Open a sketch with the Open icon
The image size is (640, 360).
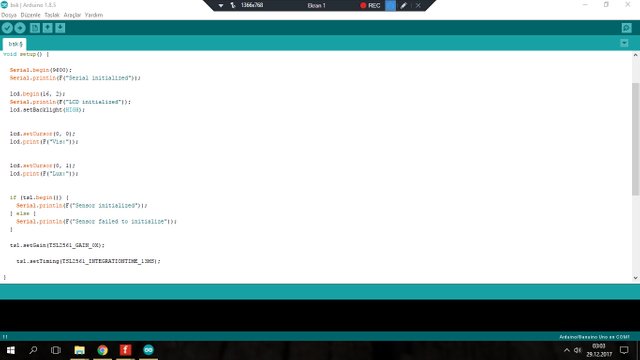point(47,28)
